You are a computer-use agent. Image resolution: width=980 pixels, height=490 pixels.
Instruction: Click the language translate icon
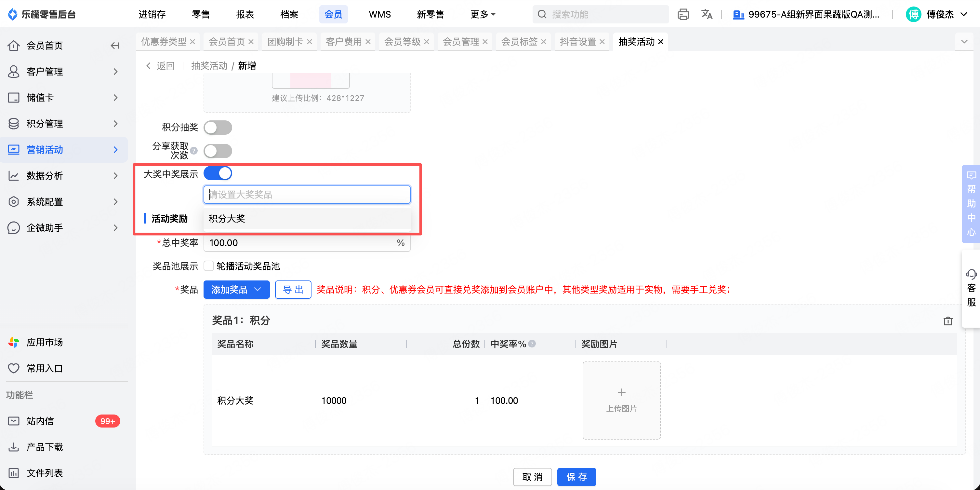pos(707,14)
